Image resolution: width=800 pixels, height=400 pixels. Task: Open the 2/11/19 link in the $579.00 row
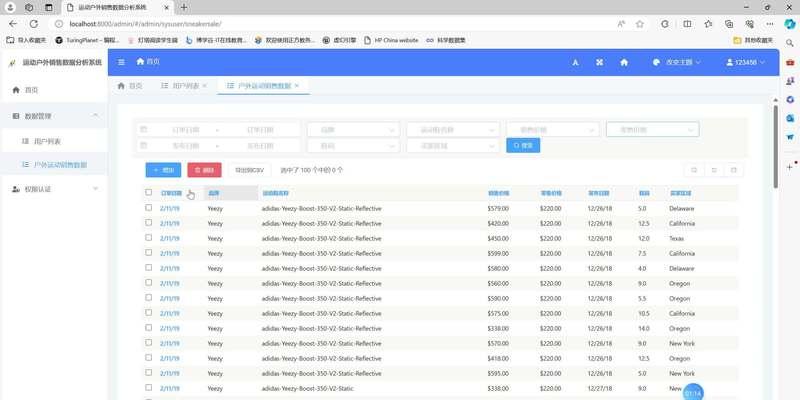[170, 209]
